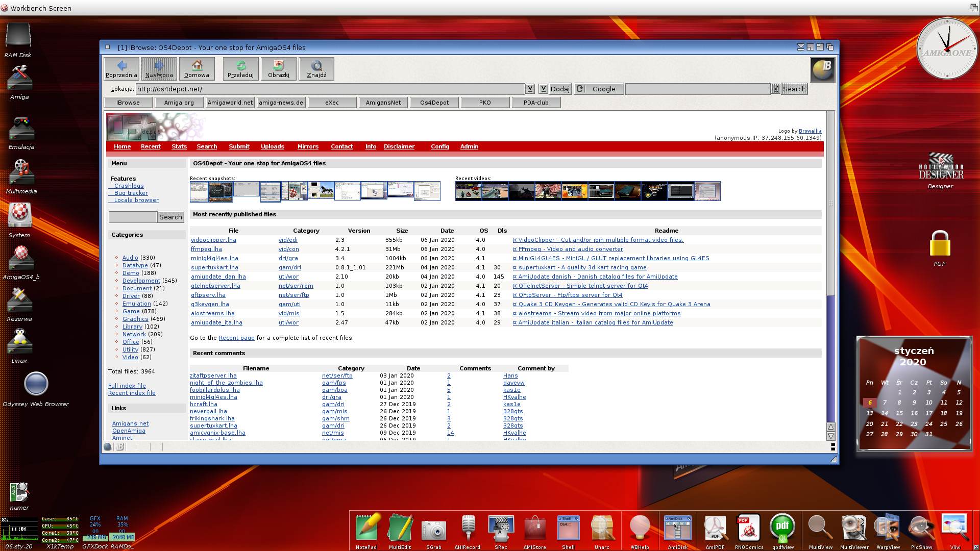The height and width of the screenshot is (551, 980).
Task: Open the Linux penguin drive icon
Action: [19, 346]
